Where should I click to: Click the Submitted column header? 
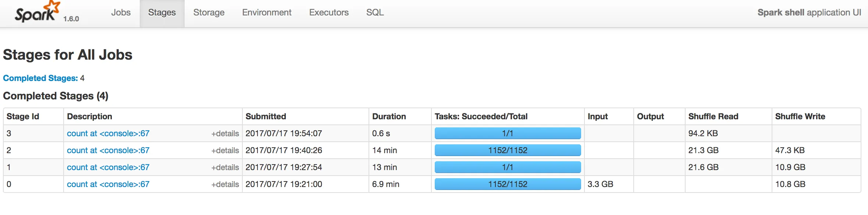click(x=266, y=116)
